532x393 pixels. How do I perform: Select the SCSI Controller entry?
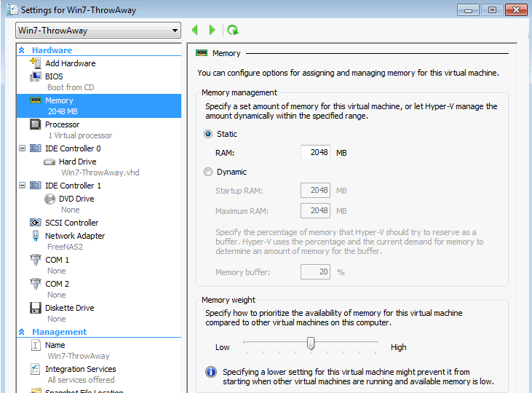(72, 223)
